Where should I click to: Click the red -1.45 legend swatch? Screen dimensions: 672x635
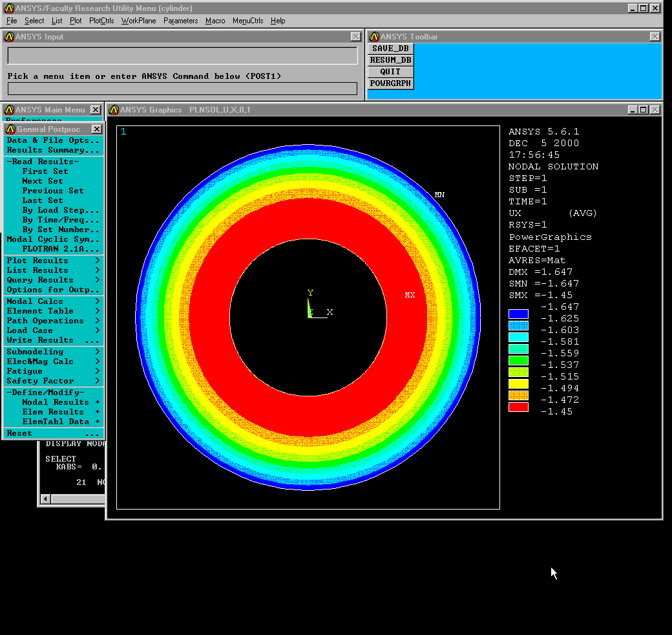518,407
